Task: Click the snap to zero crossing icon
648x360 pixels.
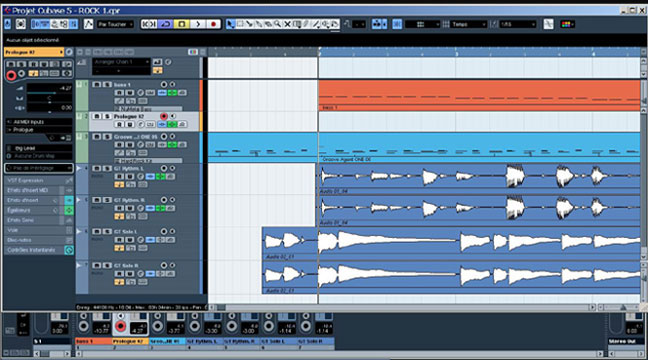Action: click(548, 24)
